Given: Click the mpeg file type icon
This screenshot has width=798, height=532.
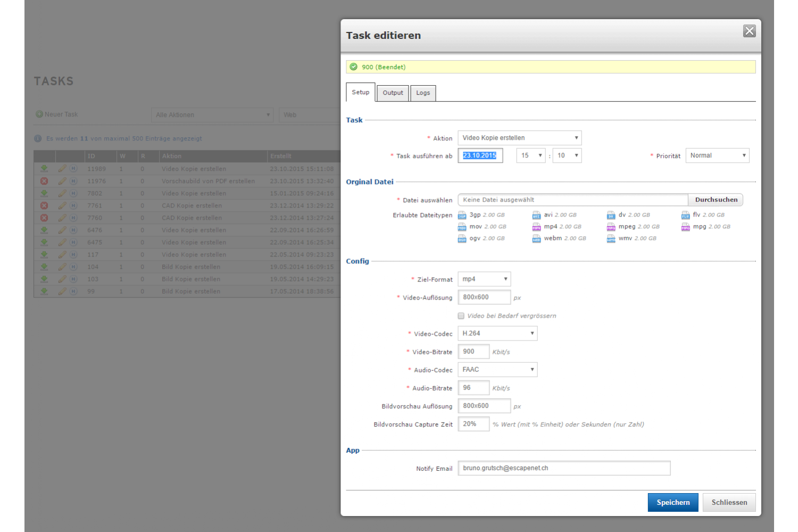Looking at the screenshot, I should click(611, 227).
